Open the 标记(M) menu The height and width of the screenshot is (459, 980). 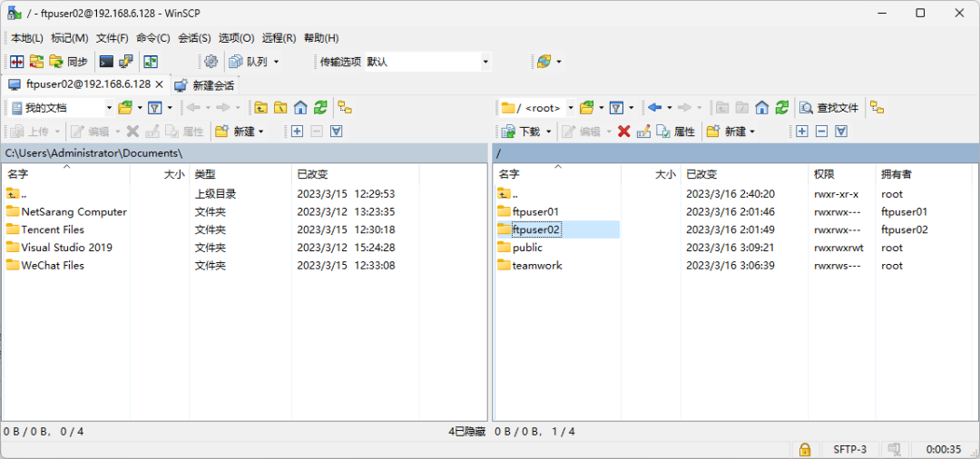click(x=69, y=37)
